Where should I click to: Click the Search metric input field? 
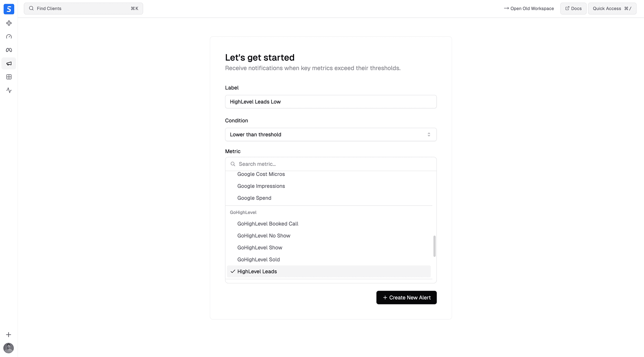click(331, 164)
